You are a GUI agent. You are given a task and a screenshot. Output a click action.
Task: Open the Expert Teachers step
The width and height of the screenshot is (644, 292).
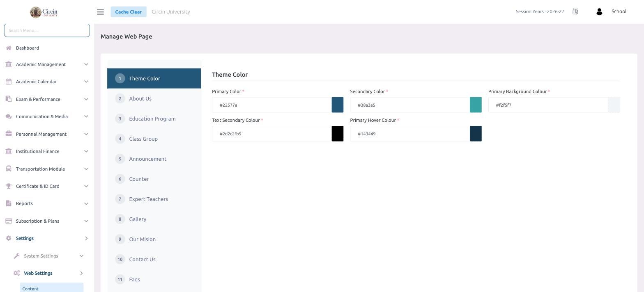click(154, 199)
